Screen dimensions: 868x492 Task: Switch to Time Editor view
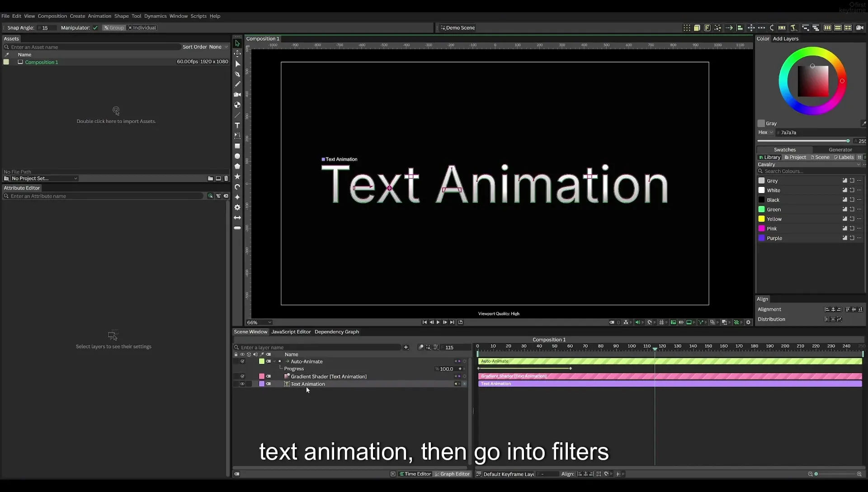coord(415,474)
